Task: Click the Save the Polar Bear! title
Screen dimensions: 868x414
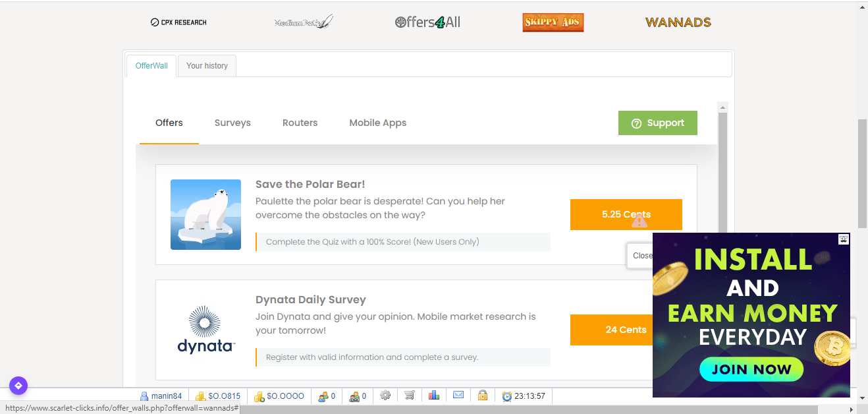Action: (x=310, y=185)
